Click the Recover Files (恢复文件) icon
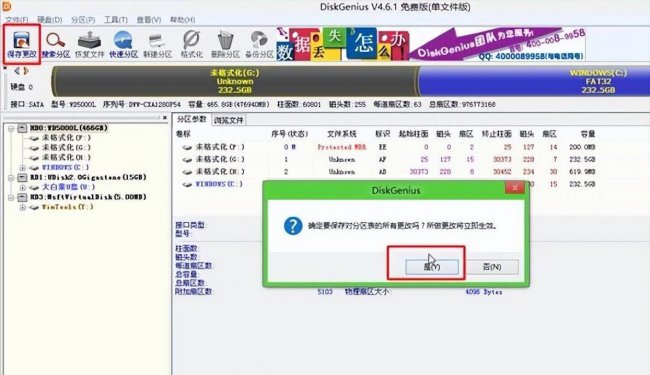Screen dimensions: 650x375 (x=90, y=44)
